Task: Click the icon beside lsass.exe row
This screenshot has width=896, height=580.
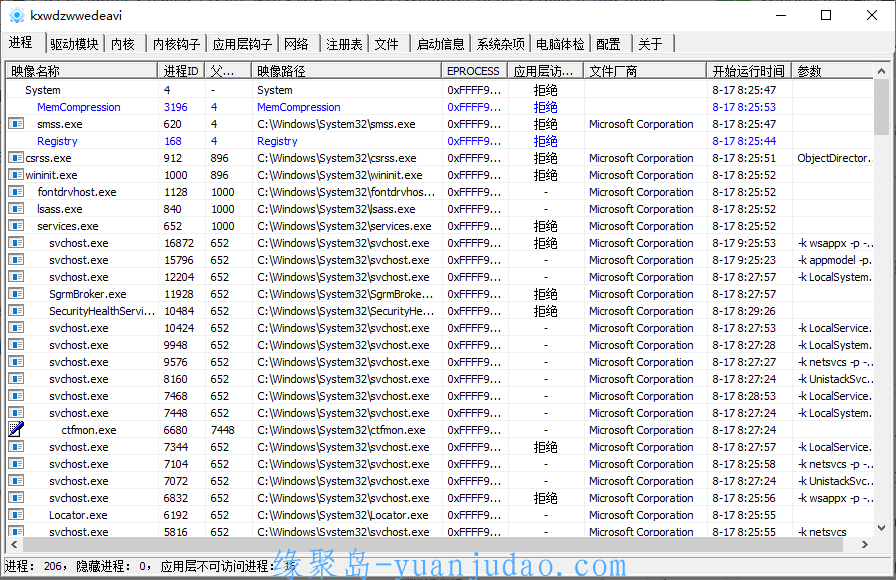Action: pos(16,209)
